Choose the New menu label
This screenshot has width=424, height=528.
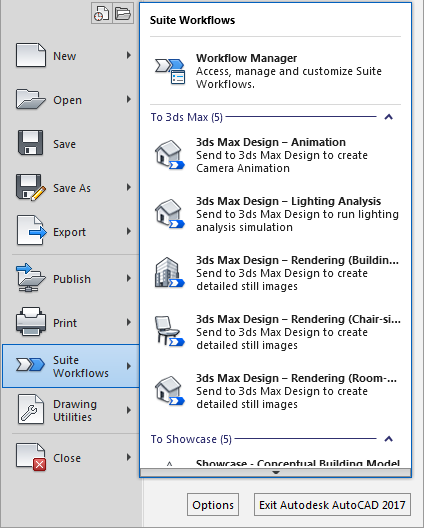(65, 56)
